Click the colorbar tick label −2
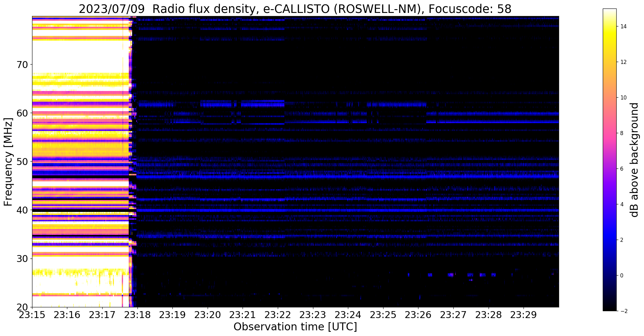The height and width of the screenshot is (336, 644). (623, 311)
